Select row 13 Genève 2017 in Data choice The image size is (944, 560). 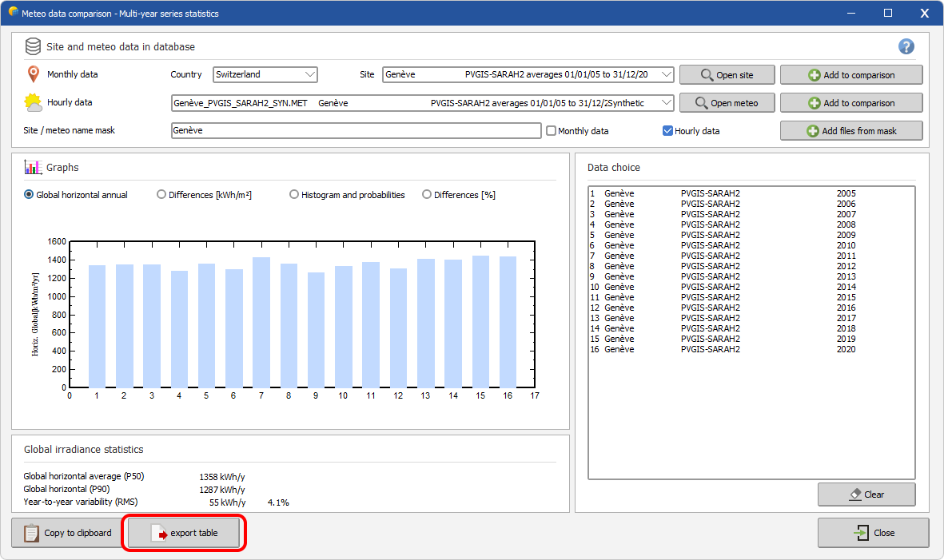point(751,318)
